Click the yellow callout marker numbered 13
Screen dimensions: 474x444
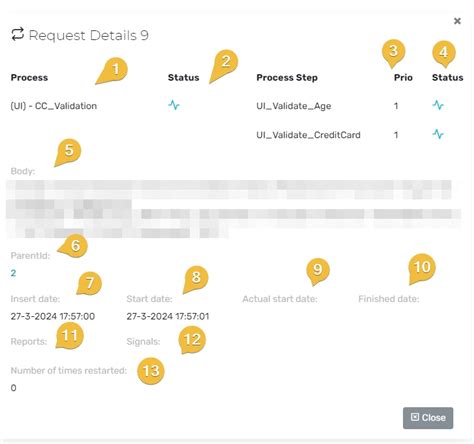point(151,371)
